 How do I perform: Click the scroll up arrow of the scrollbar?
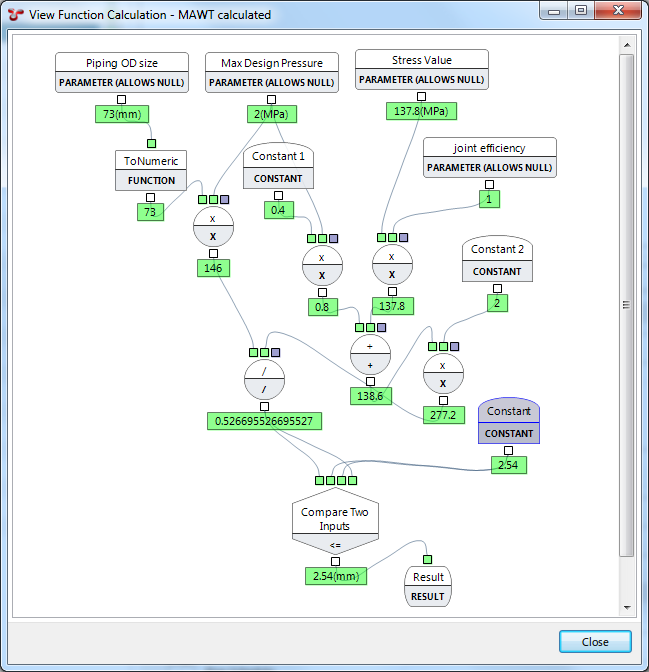(626, 45)
